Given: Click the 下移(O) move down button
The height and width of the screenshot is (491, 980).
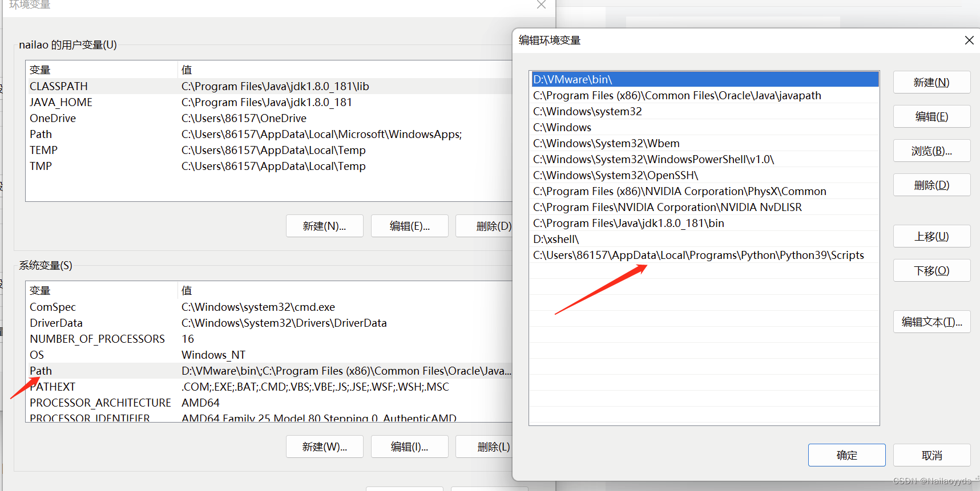Looking at the screenshot, I should pos(931,270).
